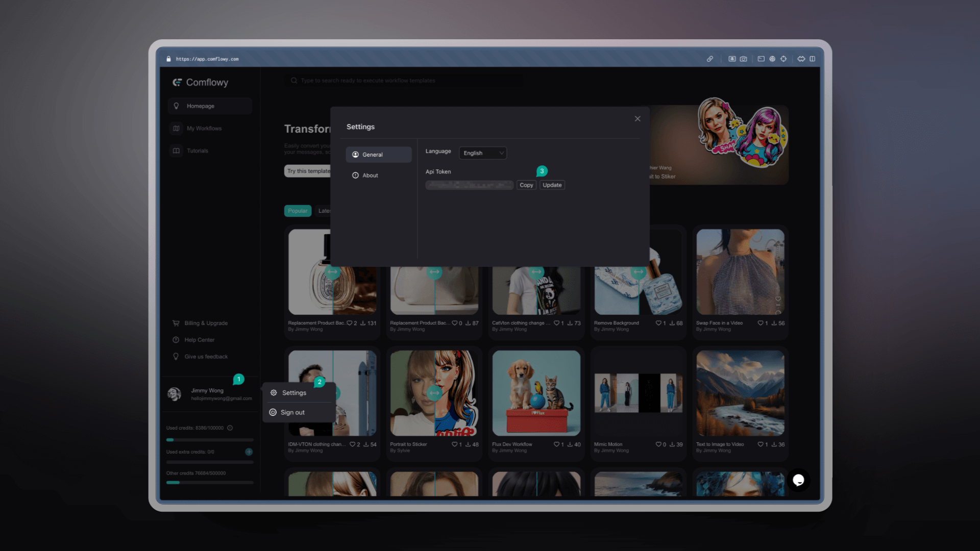Go to Homepage in the sidebar
The image size is (980, 551).
coord(210,106)
